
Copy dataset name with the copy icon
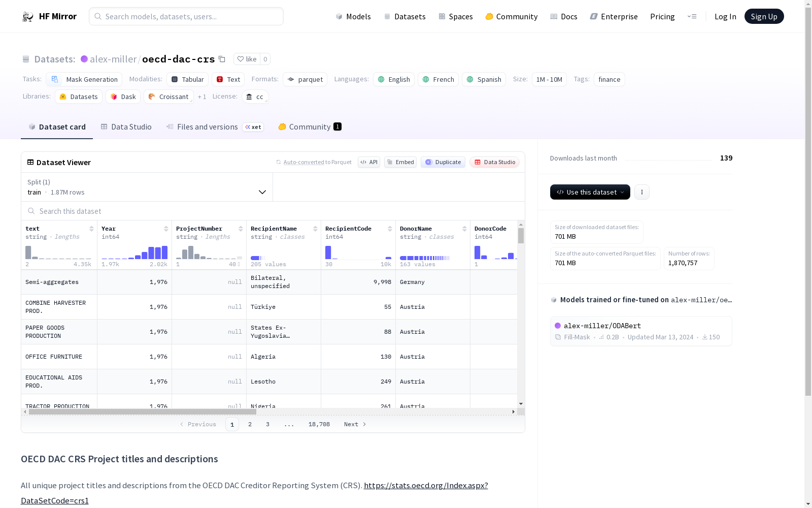point(222,59)
